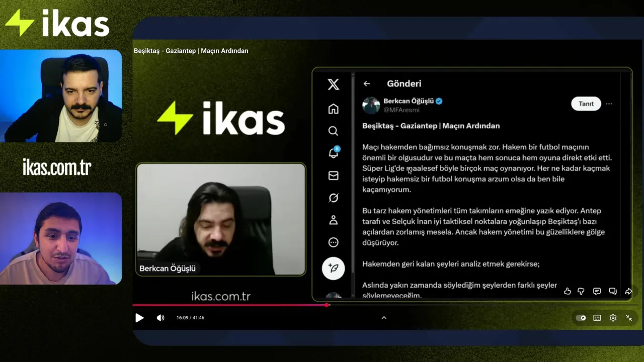Expand the chevron up in player bar
Image resolution: width=644 pixels, height=362 pixels.
click(x=384, y=318)
